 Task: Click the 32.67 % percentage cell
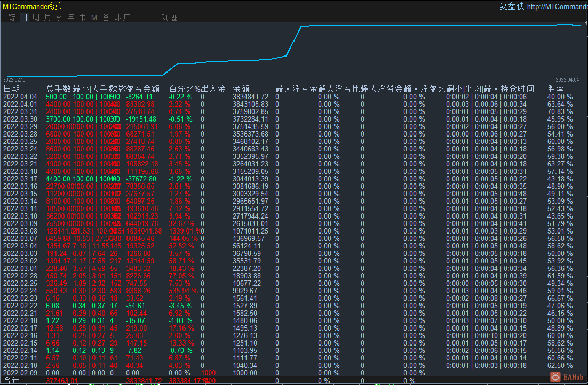click(181, 223)
